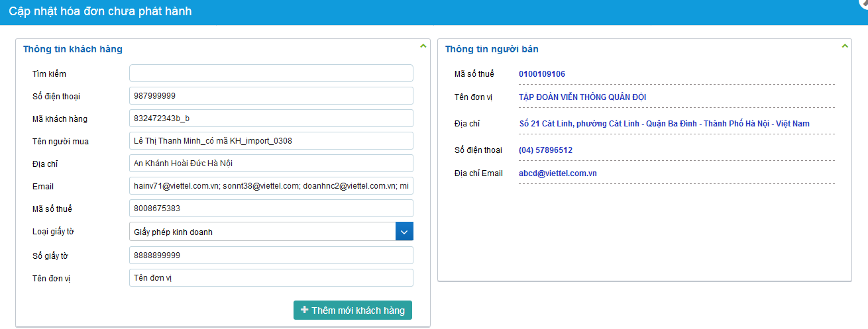The height and width of the screenshot is (329, 868).
Task: Collapse the Thông tin người bán panel
Action: click(x=844, y=46)
